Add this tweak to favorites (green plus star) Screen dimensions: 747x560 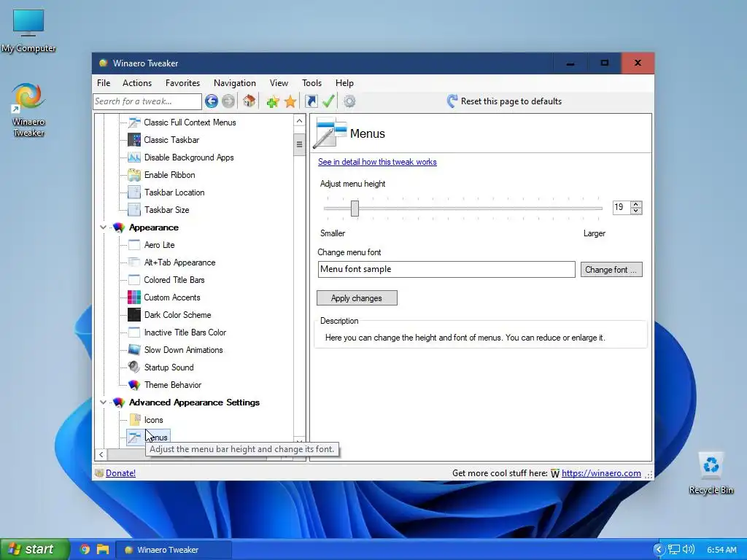(273, 101)
